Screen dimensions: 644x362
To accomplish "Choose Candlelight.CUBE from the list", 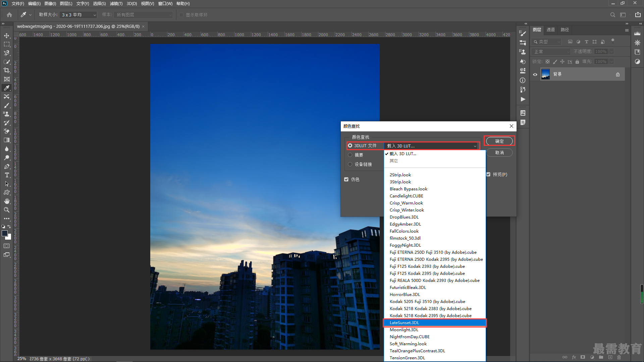I will 435,196.
